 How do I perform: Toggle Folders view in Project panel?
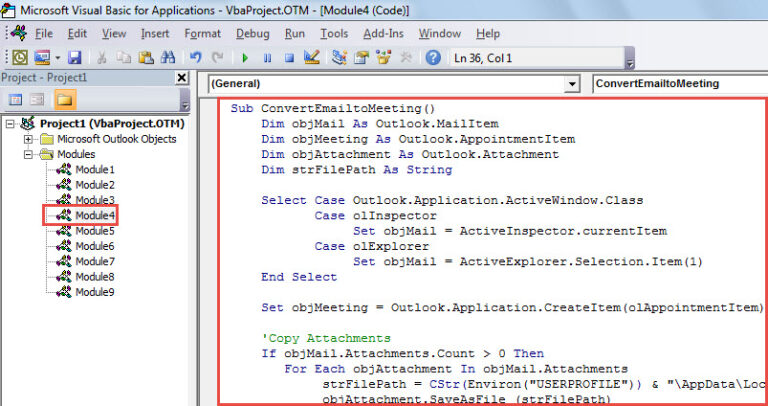(x=65, y=100)
